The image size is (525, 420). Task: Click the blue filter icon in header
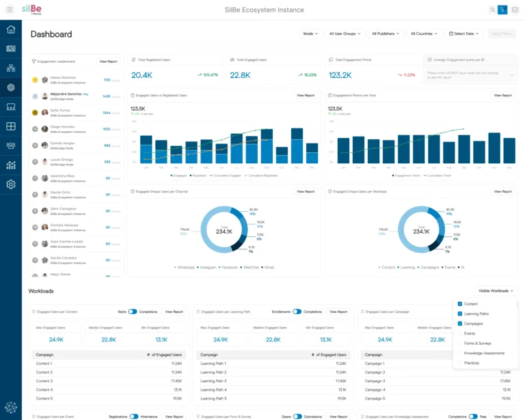click(x=502, y=10)
